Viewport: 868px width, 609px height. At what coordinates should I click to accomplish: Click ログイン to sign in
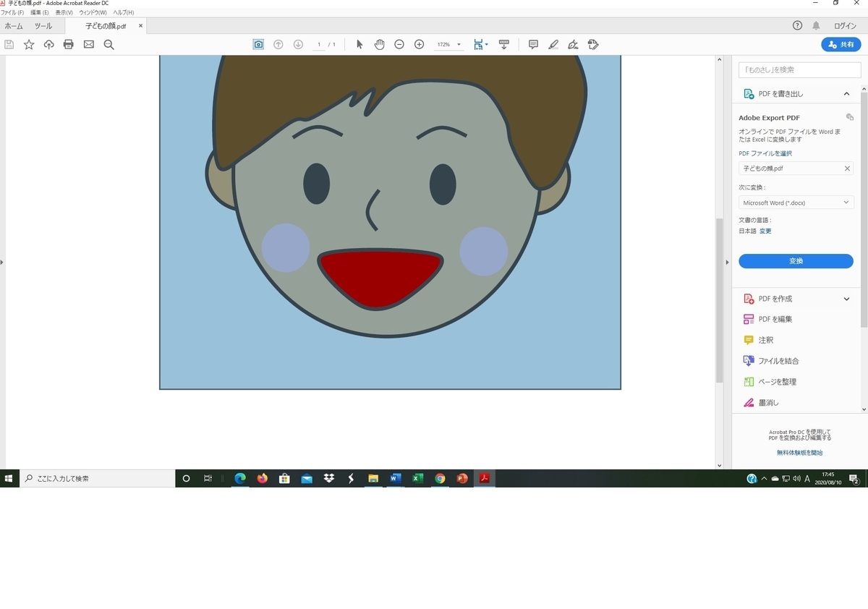pyautogui.click(x=845, y=25)
